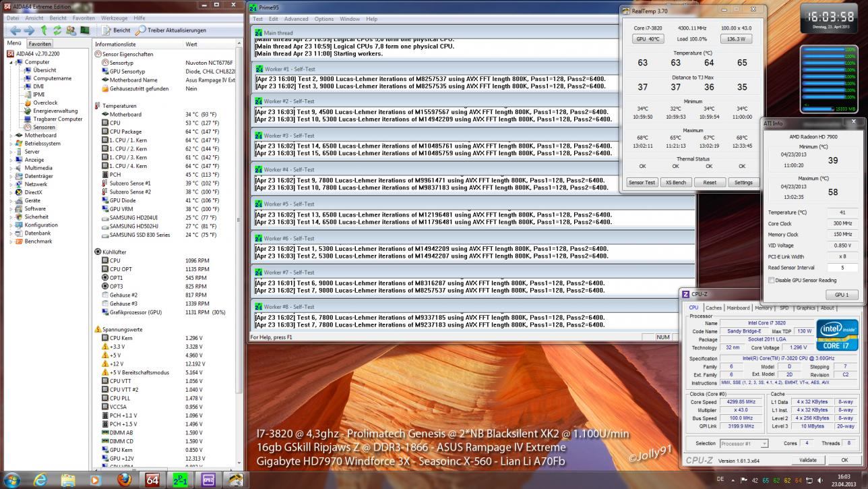Select the Computername tree item
Screen dimensions: 868x489
coord(52,78)
